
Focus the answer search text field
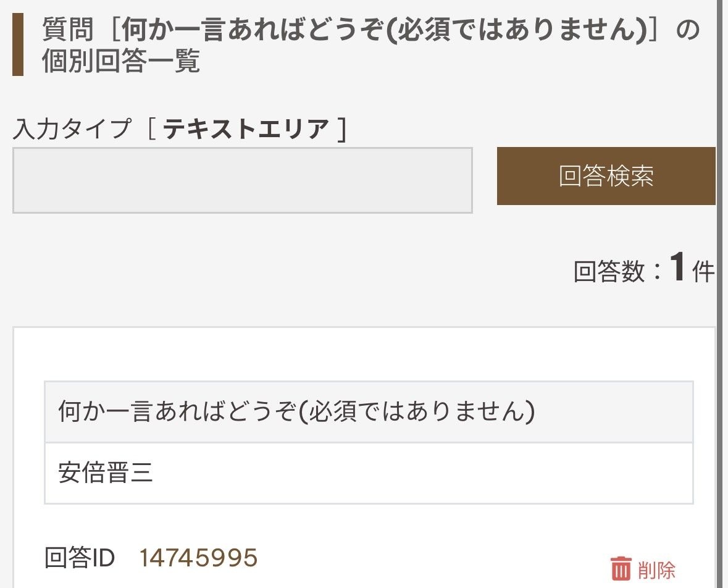[243, 180]
